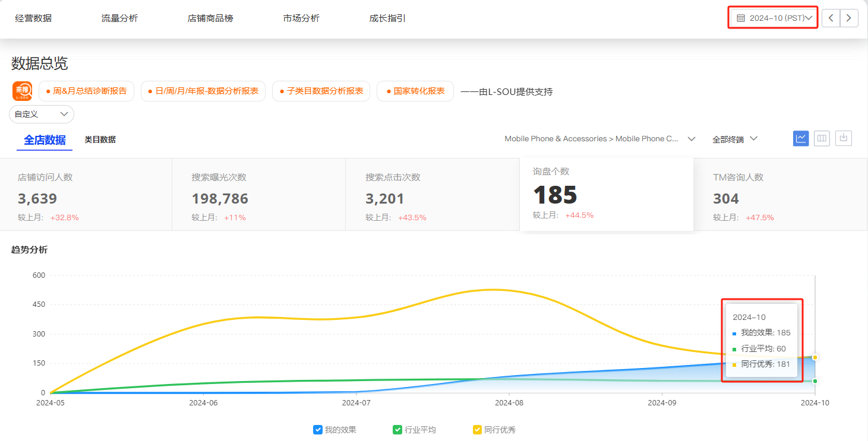Screen dimensions: 868x441
Task: Click the yellow data point on chart
Action: pyautogui.click(x=815, y=357)
